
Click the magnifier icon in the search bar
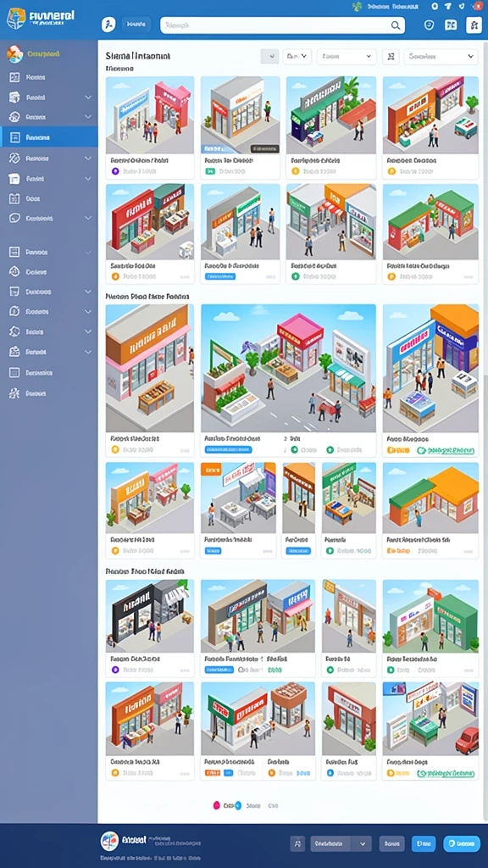[396, 25]
